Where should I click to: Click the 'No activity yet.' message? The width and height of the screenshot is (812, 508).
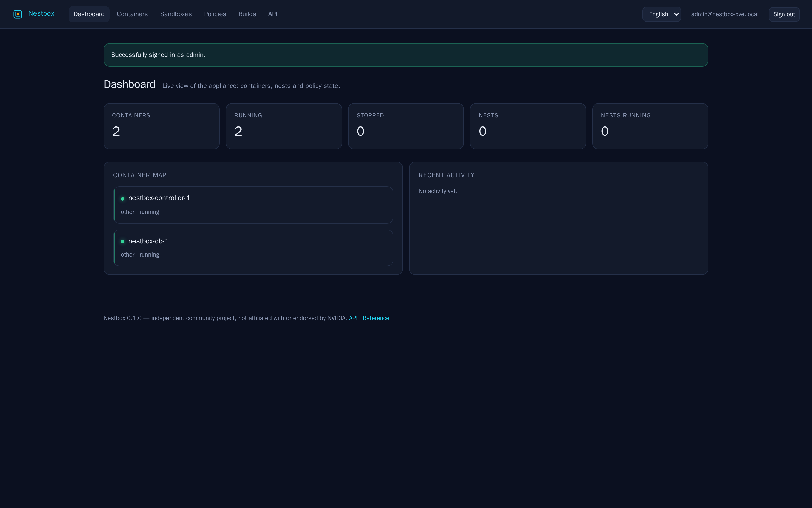438,191
